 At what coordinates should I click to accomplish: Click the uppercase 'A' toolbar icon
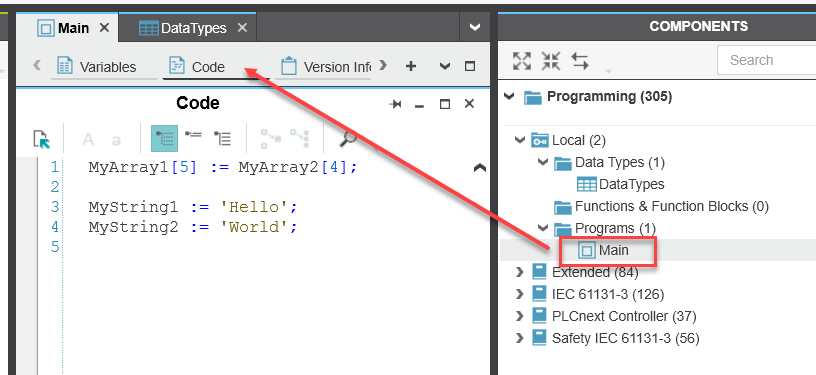[x=88, y=139]
